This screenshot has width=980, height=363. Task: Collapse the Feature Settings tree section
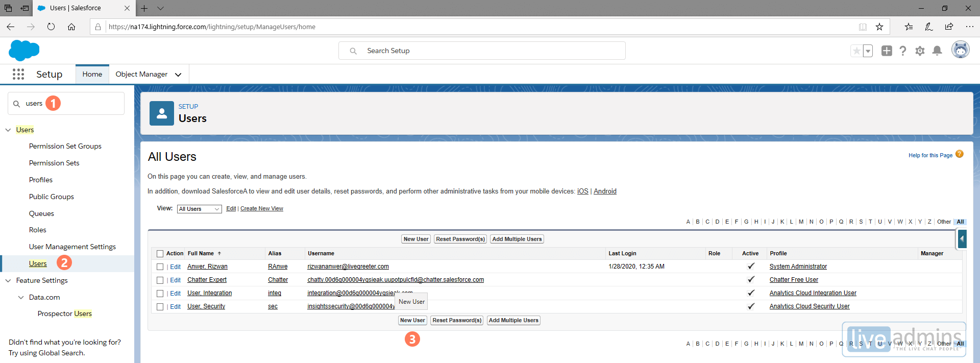[x=8, y=281]
